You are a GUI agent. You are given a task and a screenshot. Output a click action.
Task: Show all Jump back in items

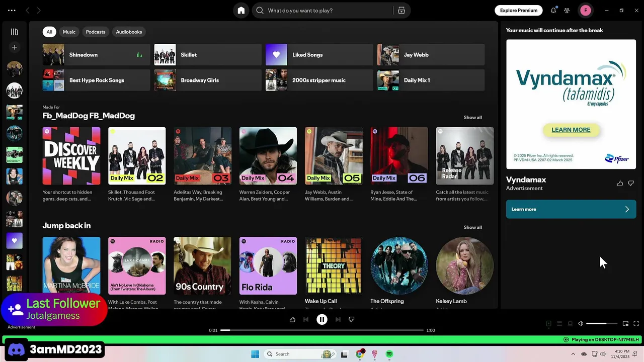(472, 227)
